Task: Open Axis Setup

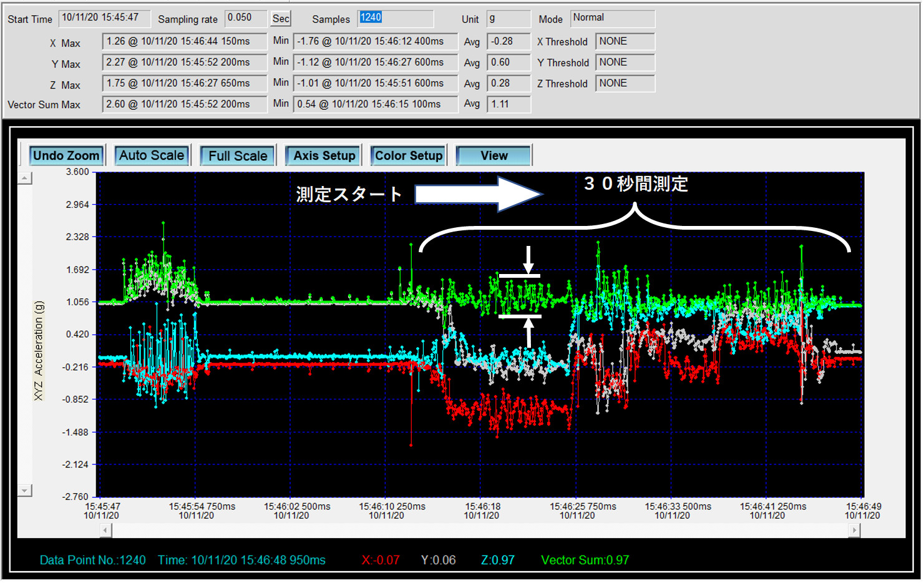Action: tap(324, 155)
